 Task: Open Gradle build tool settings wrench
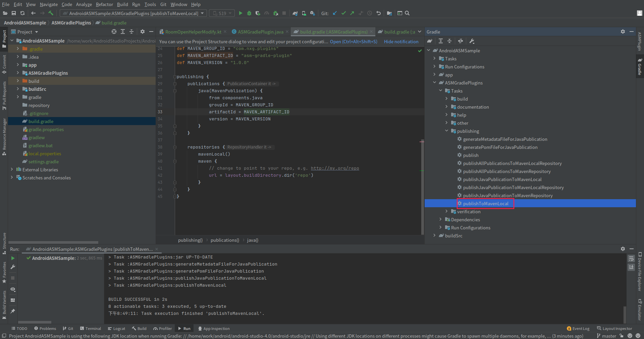(472, 41)
